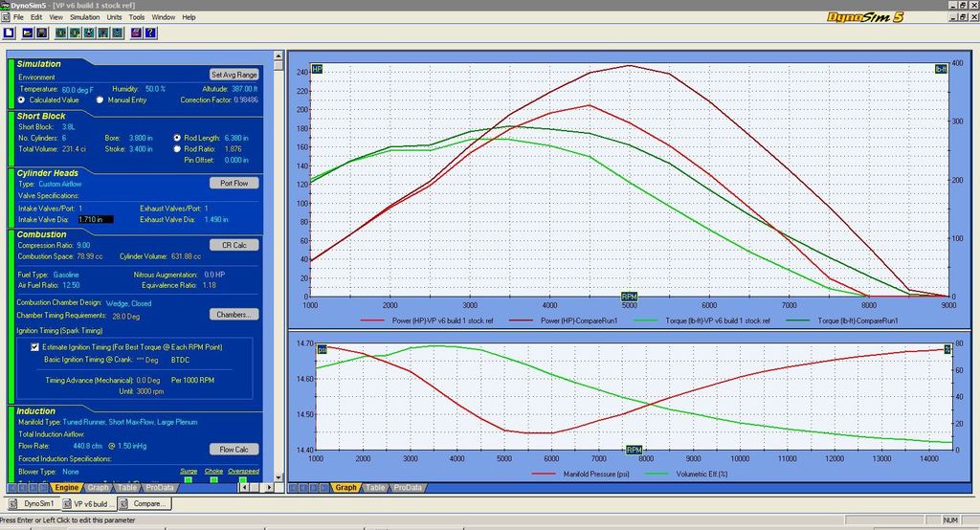Click the Choke indicator square

(213, 480)
